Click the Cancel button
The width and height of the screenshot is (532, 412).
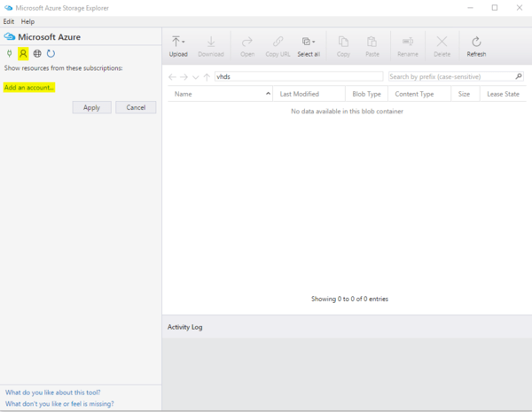pyautogui.click(x=136, y=107)
